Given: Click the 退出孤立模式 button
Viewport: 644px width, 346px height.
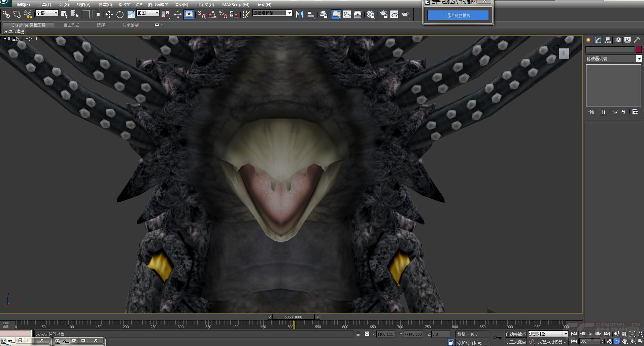Looking at the screenshot, I should [x=458, y=15].
